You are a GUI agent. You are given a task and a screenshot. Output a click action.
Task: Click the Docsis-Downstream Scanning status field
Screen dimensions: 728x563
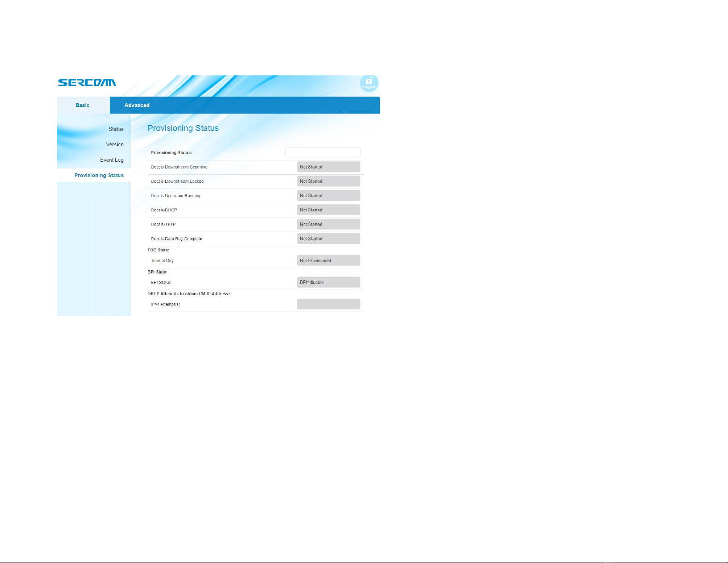coord(328,167)
